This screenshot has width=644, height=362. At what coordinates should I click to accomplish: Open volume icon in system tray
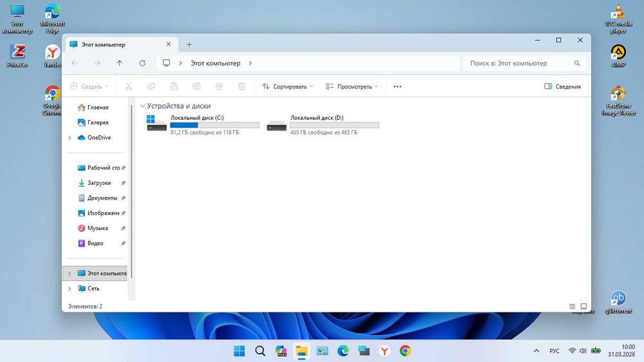pyautogui.click(x=583, y=351)
